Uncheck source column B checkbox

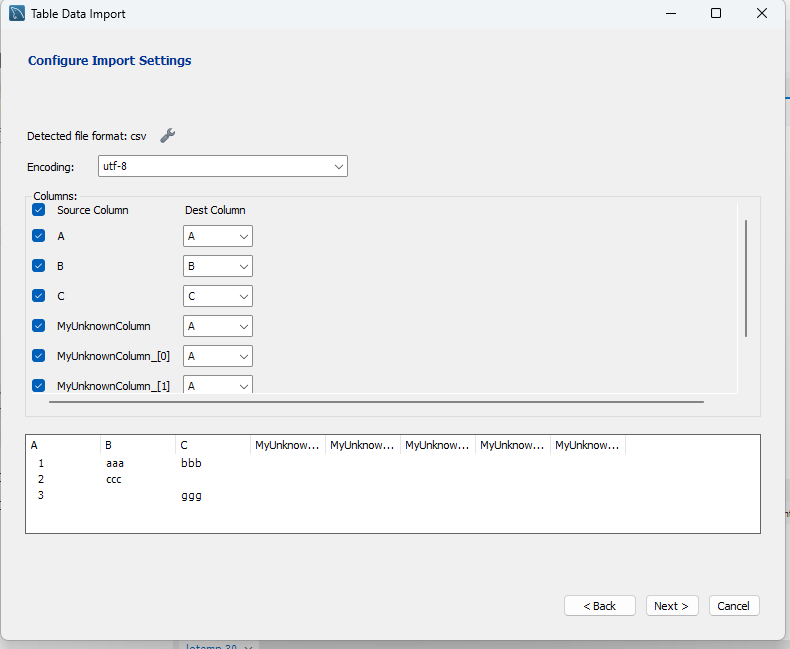click(38, 266)
